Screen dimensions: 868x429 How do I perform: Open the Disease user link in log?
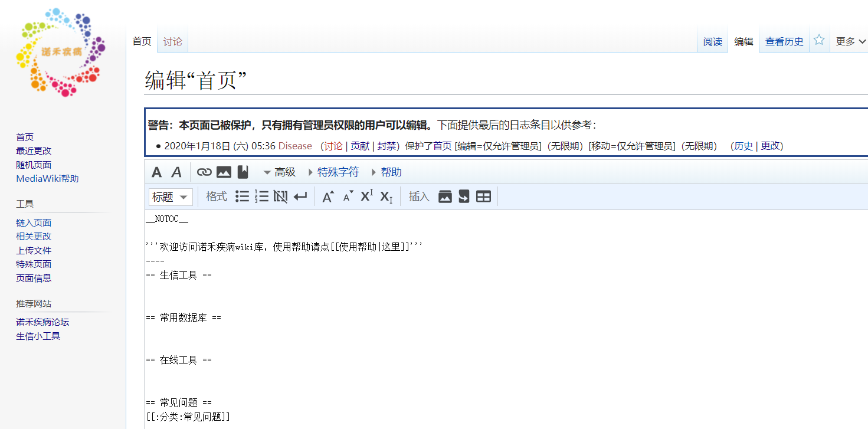click(295, 146)
